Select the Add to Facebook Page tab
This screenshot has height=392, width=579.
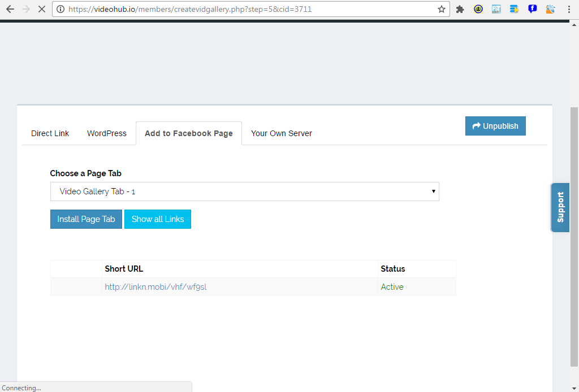(189, 133)
